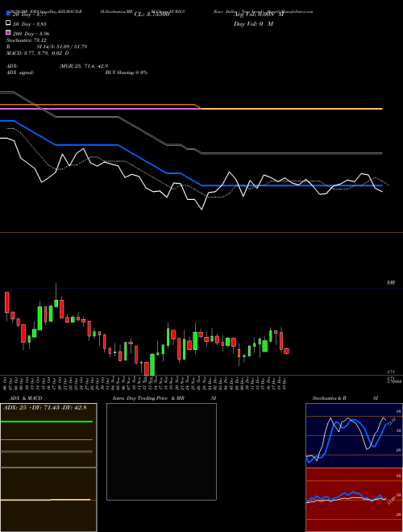Viewport: 403px width, 532px height.
Task: Click the red RSI chart panel
Action: [x=354, y=500]
